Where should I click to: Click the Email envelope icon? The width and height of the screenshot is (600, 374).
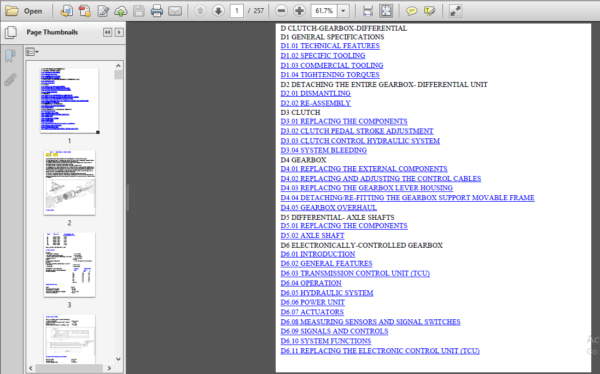[x=175, y=11]
